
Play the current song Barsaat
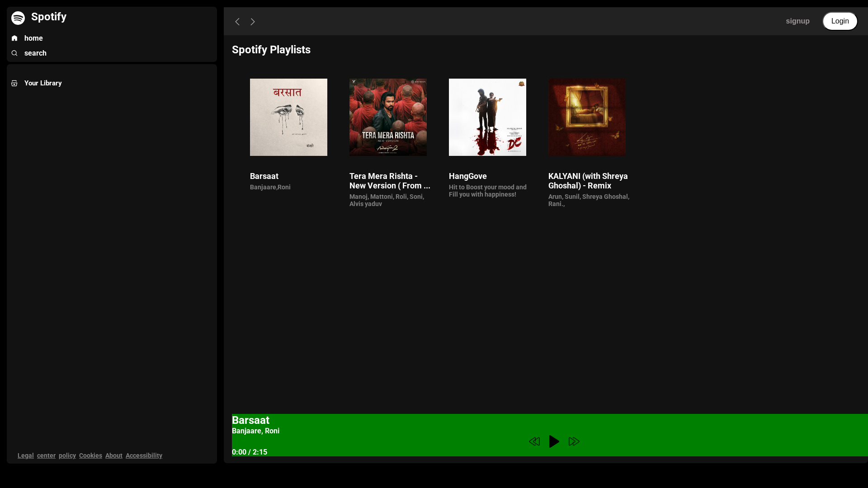pos(554,441)
